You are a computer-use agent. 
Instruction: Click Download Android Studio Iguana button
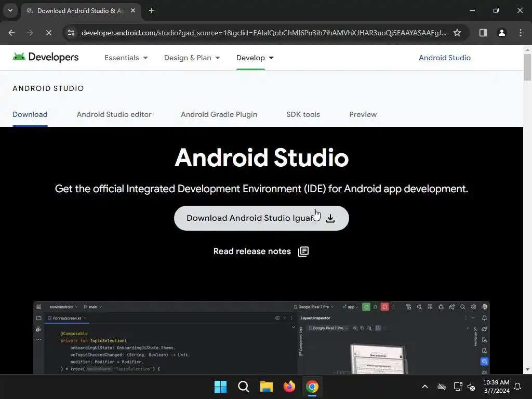261,218
